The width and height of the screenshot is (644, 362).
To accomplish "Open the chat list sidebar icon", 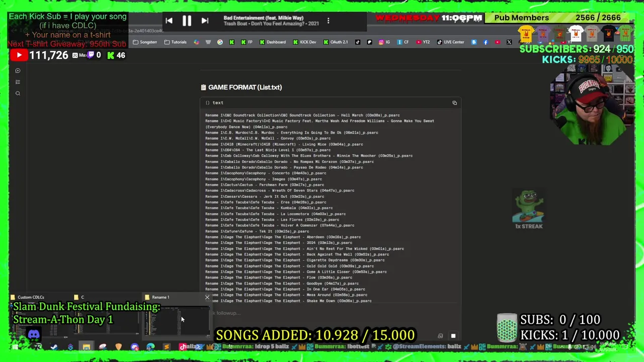I will [18, 82].
